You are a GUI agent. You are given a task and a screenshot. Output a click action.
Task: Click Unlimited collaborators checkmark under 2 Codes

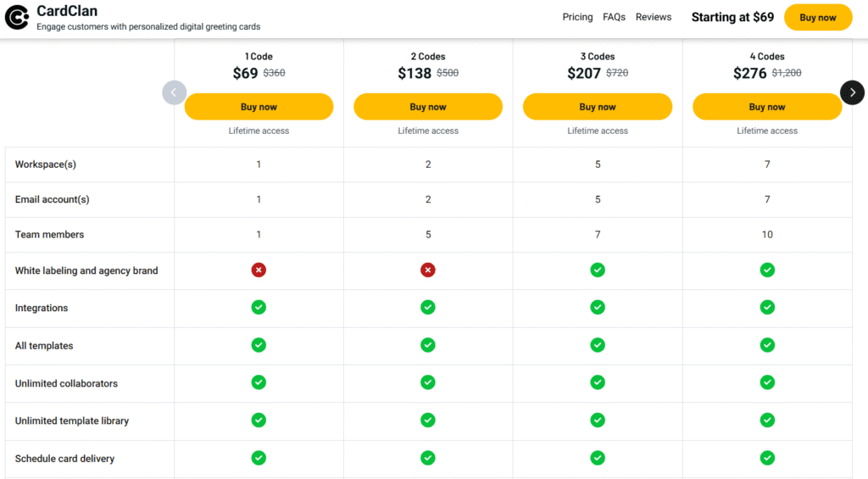coord(428,382)
